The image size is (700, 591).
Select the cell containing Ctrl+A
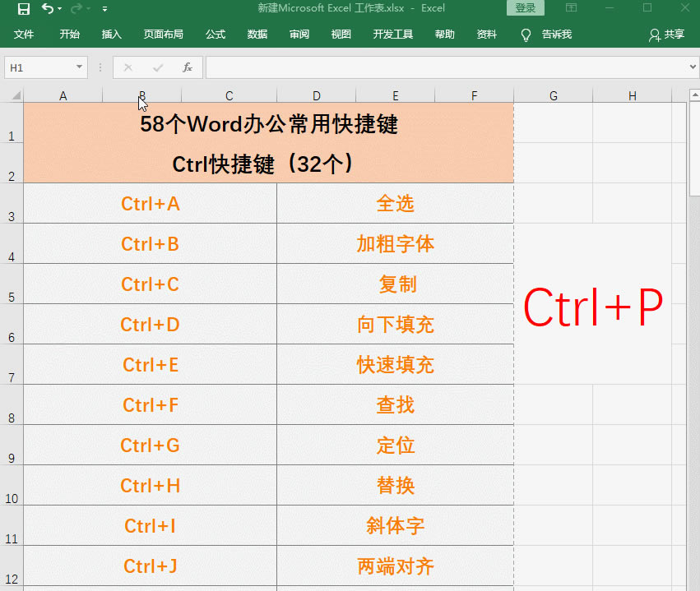pyautogui.click(x=150, y=203)
